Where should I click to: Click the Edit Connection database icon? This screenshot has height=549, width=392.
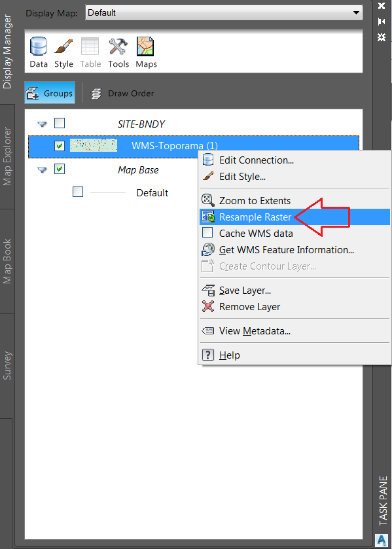click(207, 160)
